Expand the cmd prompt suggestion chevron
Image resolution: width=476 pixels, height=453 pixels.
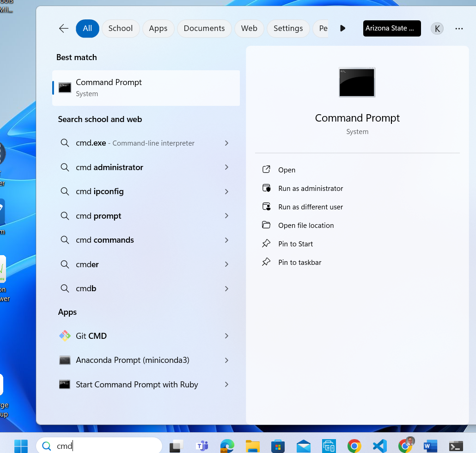pyautogui.click(x=226, y=216)
